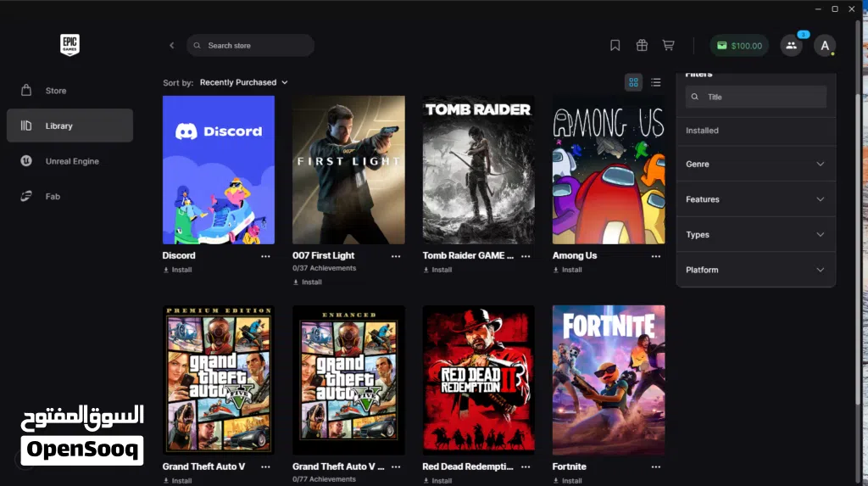The image size is (868, 486).
Task: Open the gift redeem icon
Action: [x=642, y=46]
